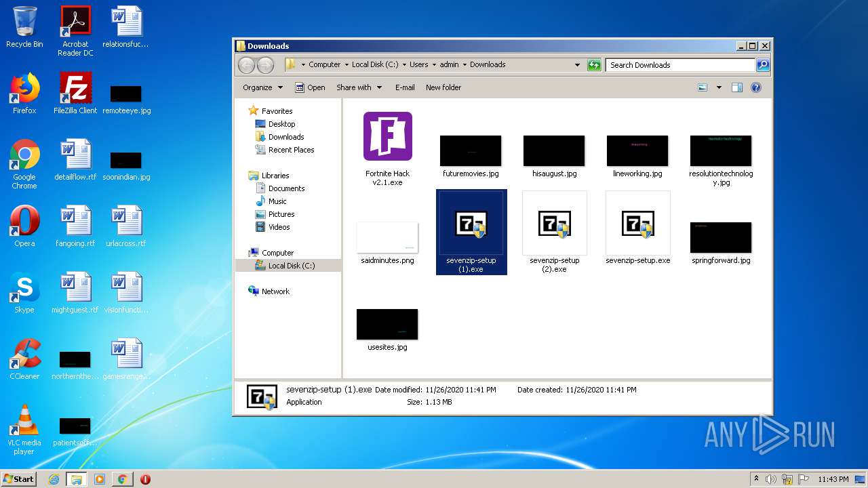This screenshot has height=488, width=868.
Task: Launch FileZilla Client desktop shortcut
Action: click(75, 88)
